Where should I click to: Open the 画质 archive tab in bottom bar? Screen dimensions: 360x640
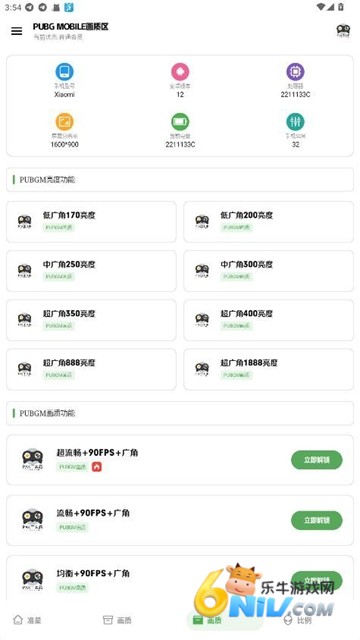coord(117,620)
